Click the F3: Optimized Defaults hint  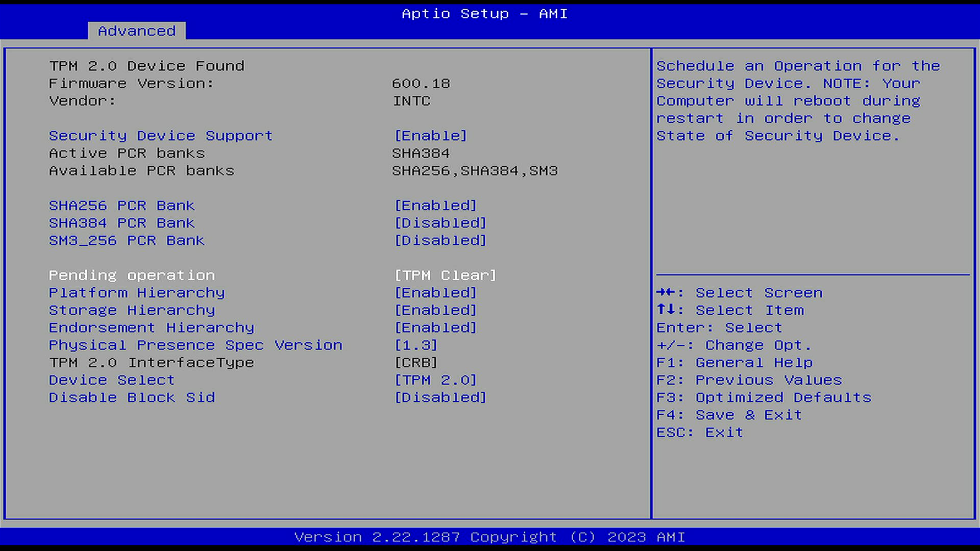(x=764, y=397)
